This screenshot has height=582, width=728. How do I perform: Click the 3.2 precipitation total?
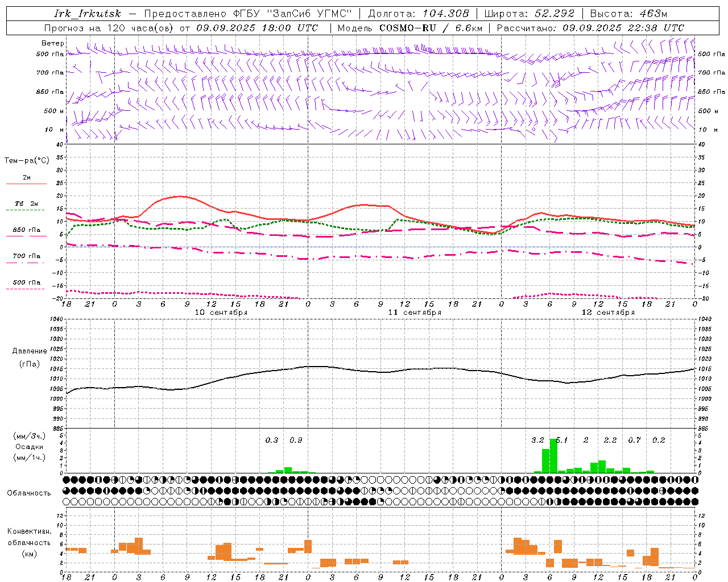tap(537, 440)
